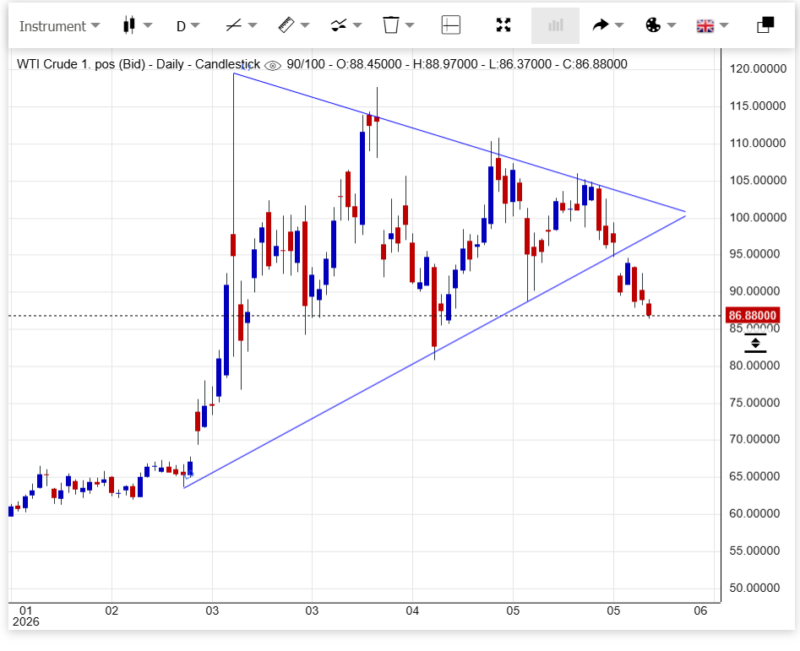Image resolution: width=800 pixels, height=651 pixels.
Task: Click the trash bin delete icon
Action: pyautogui.click(x=391, y=25)
